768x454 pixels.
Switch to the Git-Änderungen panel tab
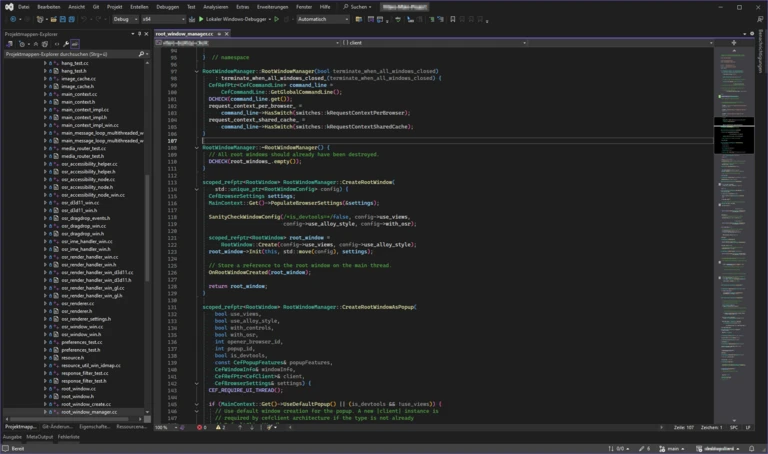click(57, 427)
